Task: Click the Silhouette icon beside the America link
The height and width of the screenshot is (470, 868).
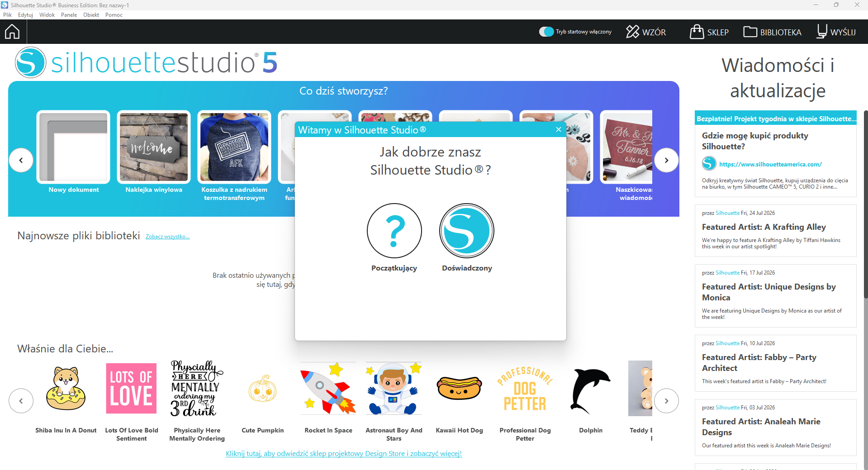Action: [709, 163]
